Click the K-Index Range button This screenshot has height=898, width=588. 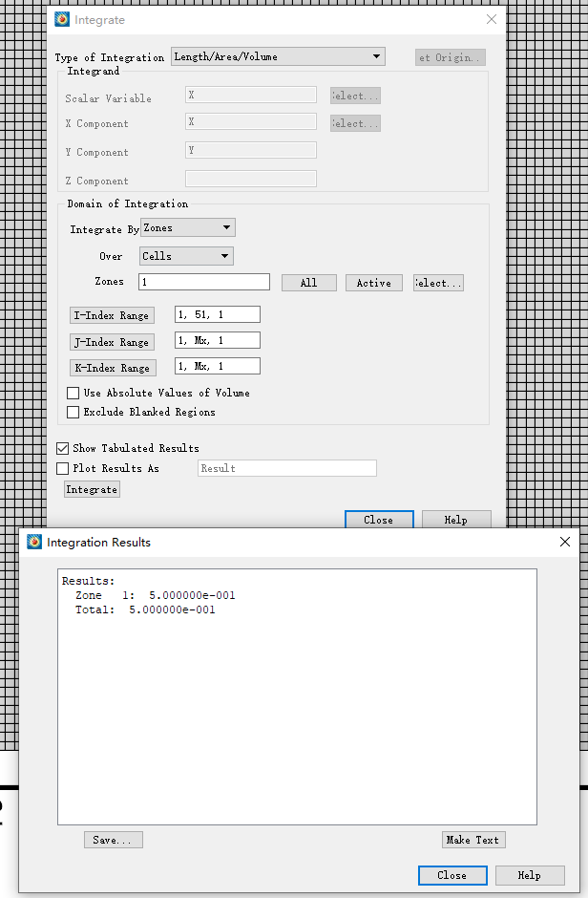[x=113, y=368]
